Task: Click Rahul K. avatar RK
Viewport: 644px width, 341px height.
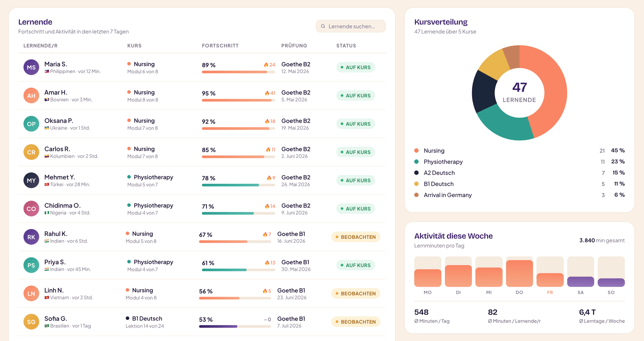Action: coord(31,237)
